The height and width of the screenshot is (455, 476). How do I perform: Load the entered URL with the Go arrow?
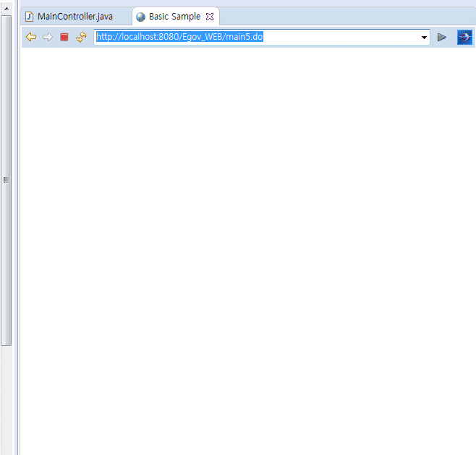coord(442,37)
